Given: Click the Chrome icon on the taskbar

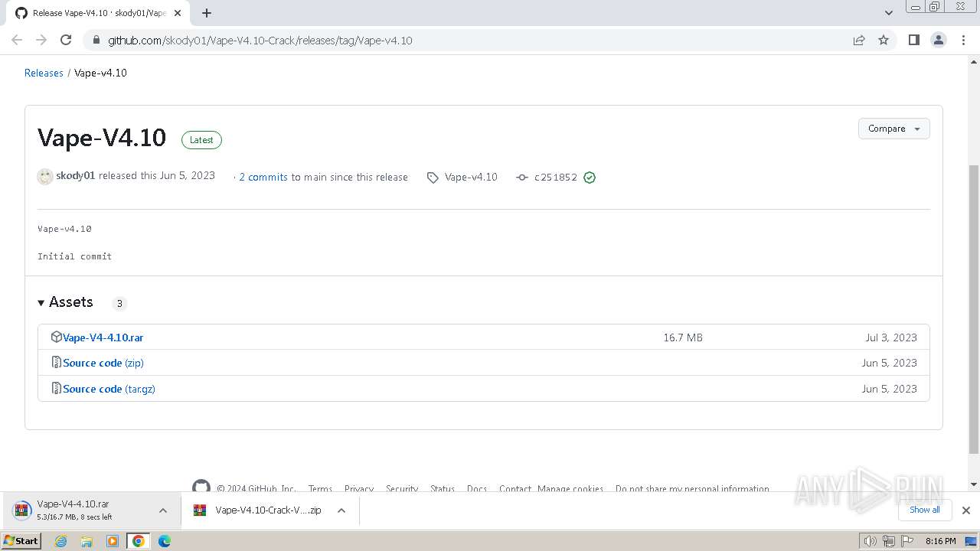Looking at the screenshot, I should (x=139, y=541).
